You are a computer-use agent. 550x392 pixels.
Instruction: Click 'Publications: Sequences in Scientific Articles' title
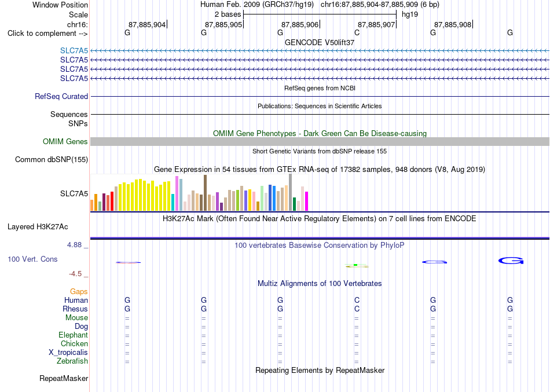(320, 106)
